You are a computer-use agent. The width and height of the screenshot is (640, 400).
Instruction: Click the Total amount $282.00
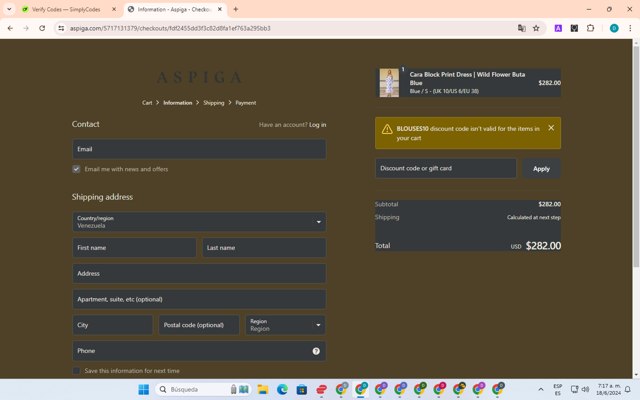pos(543,246)
